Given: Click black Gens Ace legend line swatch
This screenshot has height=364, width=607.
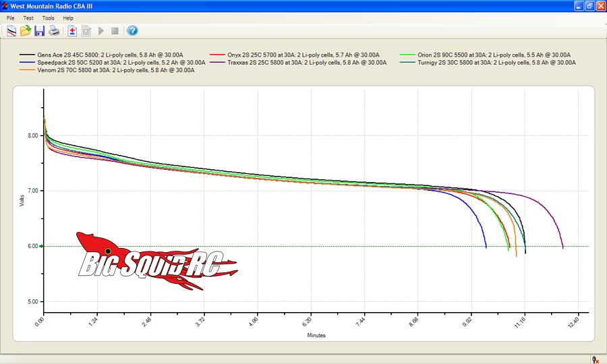Looking at the screenshot, I should 27,55.
